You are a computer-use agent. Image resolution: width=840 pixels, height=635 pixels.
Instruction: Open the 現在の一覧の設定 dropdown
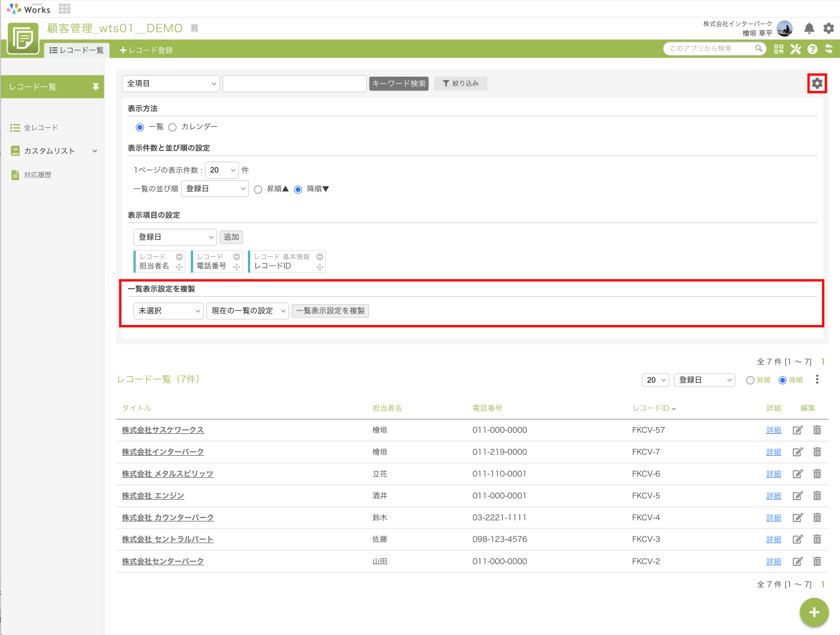pos(248,311)
